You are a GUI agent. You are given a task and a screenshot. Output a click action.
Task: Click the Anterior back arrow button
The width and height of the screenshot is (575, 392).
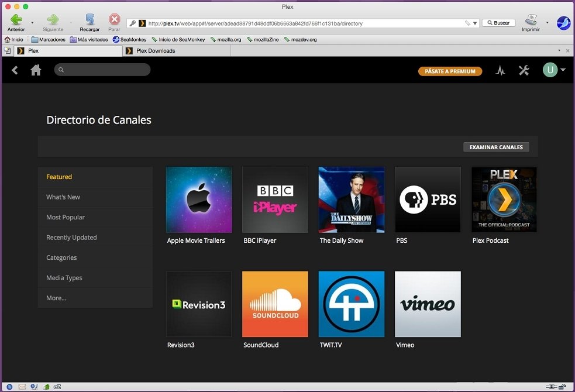16,22
